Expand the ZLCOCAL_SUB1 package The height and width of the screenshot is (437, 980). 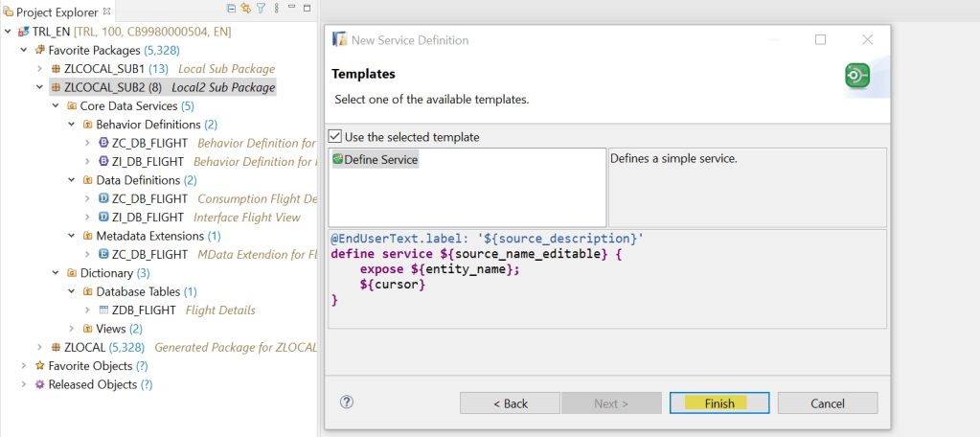(x=40, y=69)
